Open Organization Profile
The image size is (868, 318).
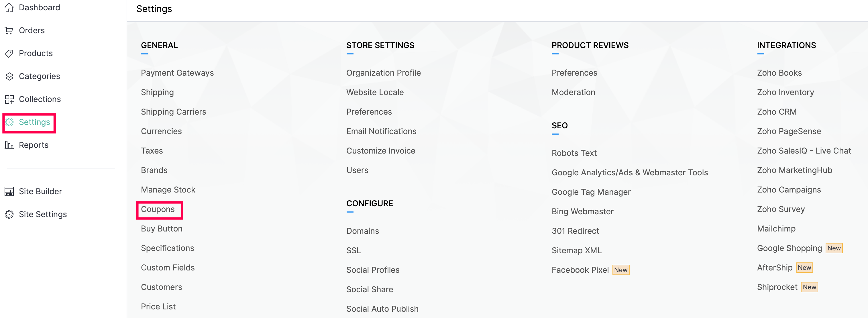(384, 73)
